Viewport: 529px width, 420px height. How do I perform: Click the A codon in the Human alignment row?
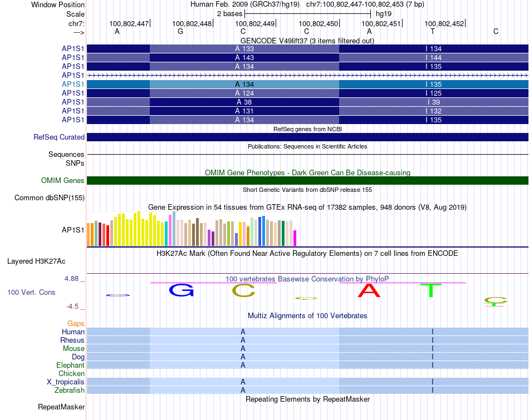(243, 332)
